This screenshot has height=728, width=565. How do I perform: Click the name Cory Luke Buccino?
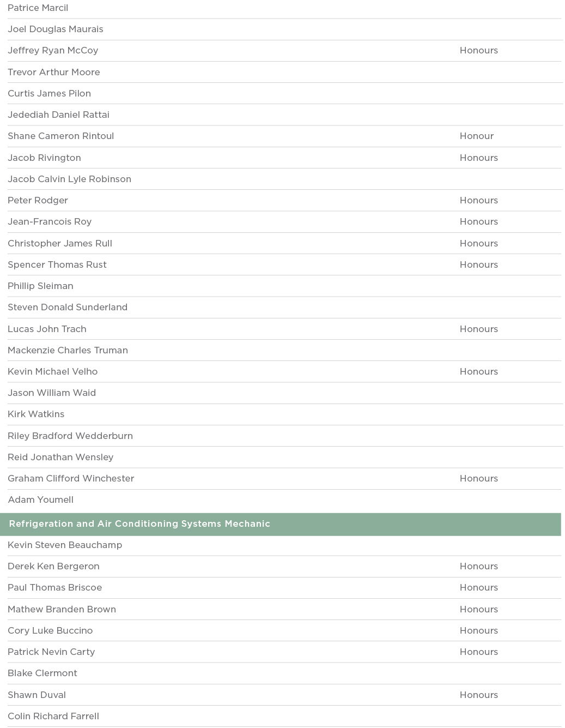pyautogui.click(x=50, y=631)
